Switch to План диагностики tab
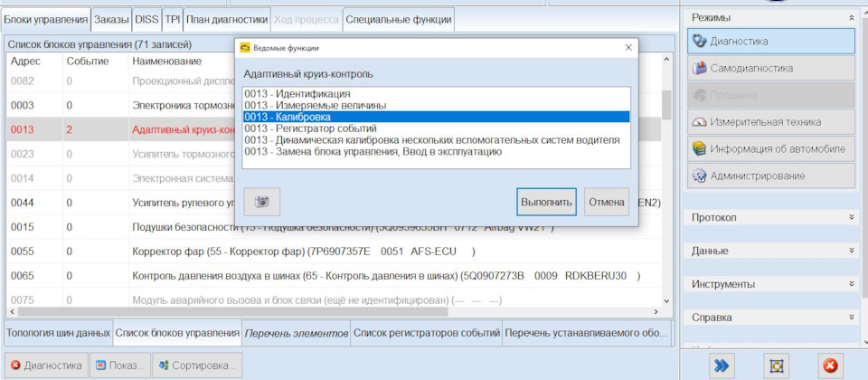This screenshot has width=868, height=380. tap(227, 20)
